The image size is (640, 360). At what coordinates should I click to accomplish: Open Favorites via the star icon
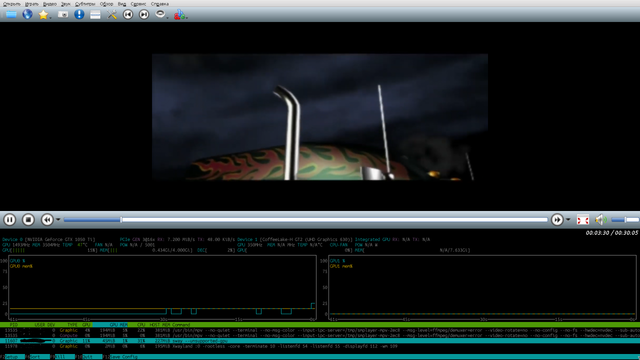pyautogui.click(x=43, y=15)
